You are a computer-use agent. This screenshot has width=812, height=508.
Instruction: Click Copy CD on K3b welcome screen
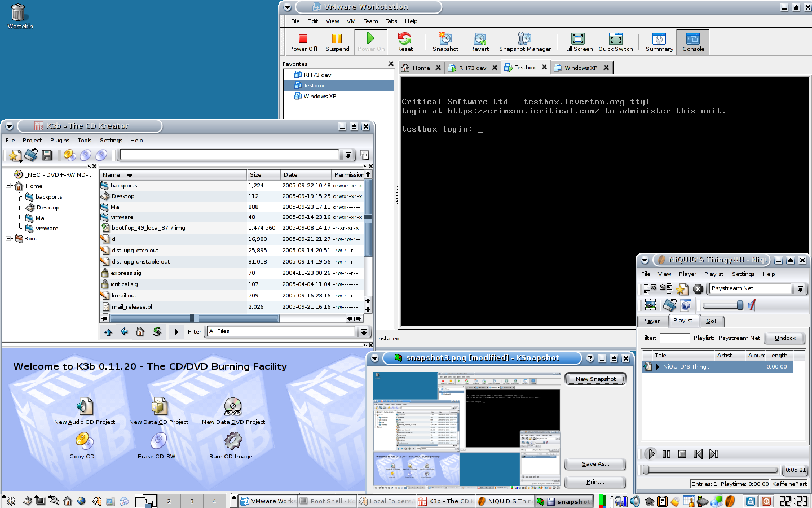tap(85, 445)
